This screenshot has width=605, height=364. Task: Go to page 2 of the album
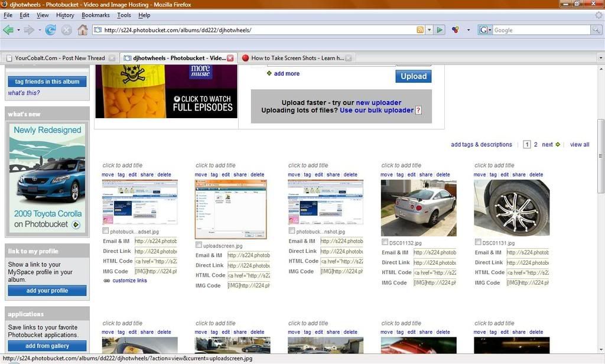tap(535, 144)
